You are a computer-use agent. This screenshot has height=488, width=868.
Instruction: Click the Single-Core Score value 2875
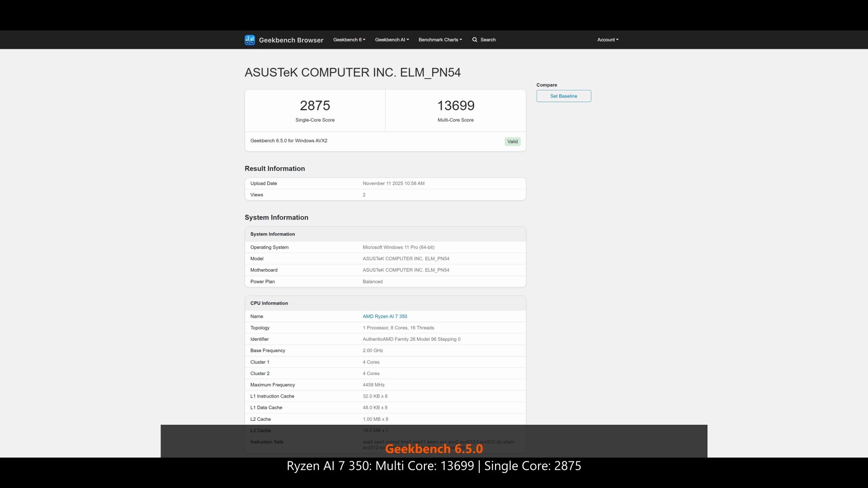[315, 106]
